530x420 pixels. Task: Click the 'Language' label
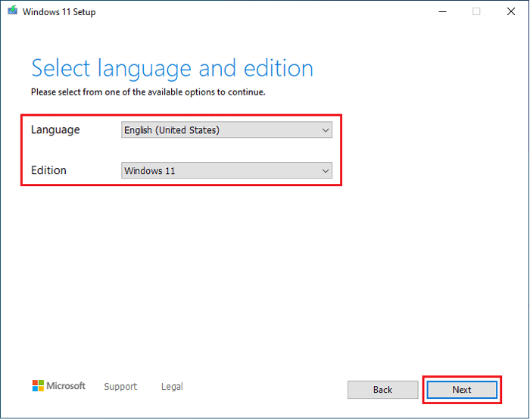[55, 129]
